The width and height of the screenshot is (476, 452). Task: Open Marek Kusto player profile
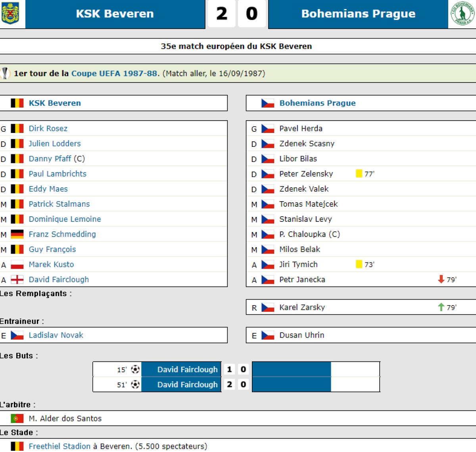pyautogui.click(x=51, y=264)
